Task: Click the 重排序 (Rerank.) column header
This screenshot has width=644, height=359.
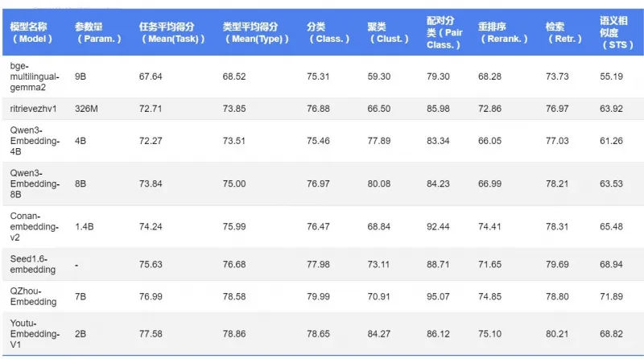Action: 503,32
